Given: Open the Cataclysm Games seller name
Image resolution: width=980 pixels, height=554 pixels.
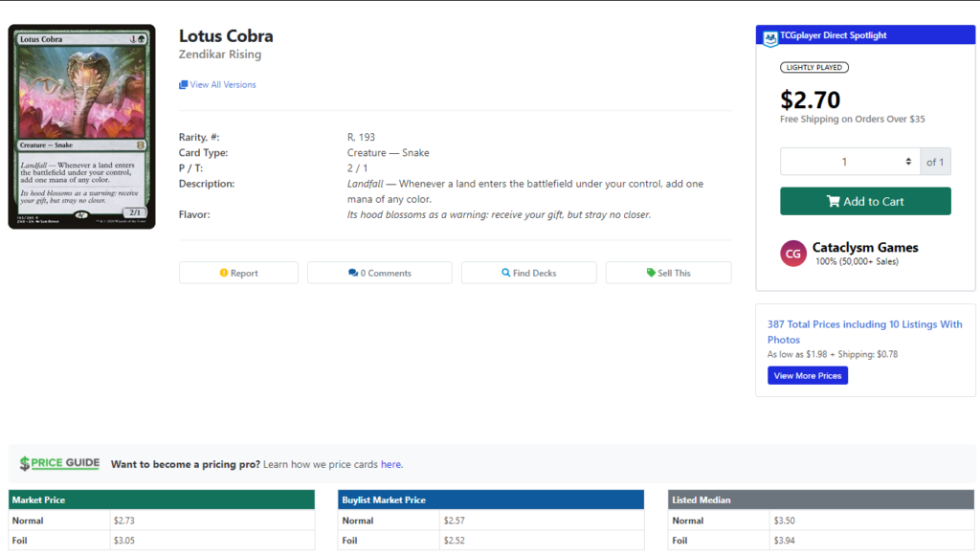Looking at the screenshot, I should pos(865,247).
